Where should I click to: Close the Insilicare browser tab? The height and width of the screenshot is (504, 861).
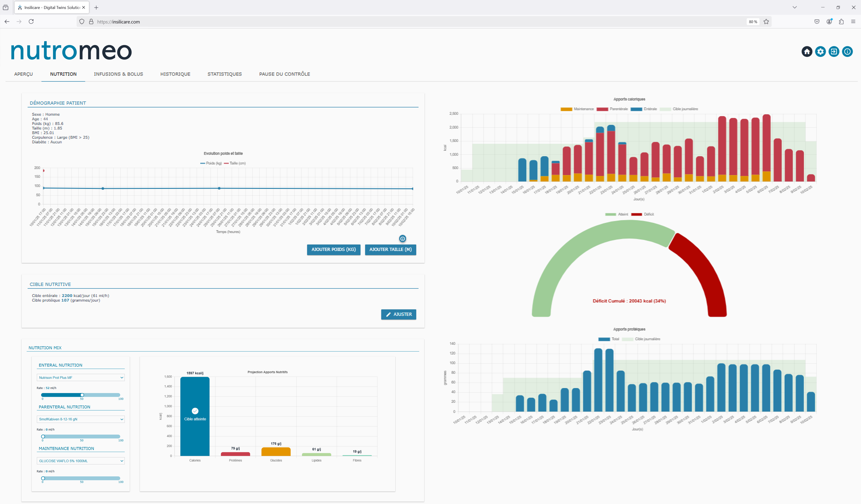[x=84, y=7]
